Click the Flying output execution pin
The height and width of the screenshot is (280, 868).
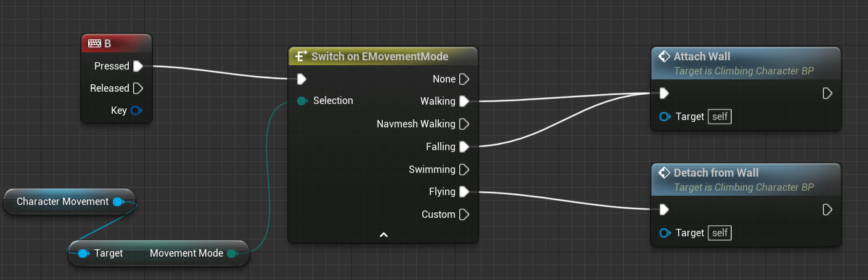(464, 192)
